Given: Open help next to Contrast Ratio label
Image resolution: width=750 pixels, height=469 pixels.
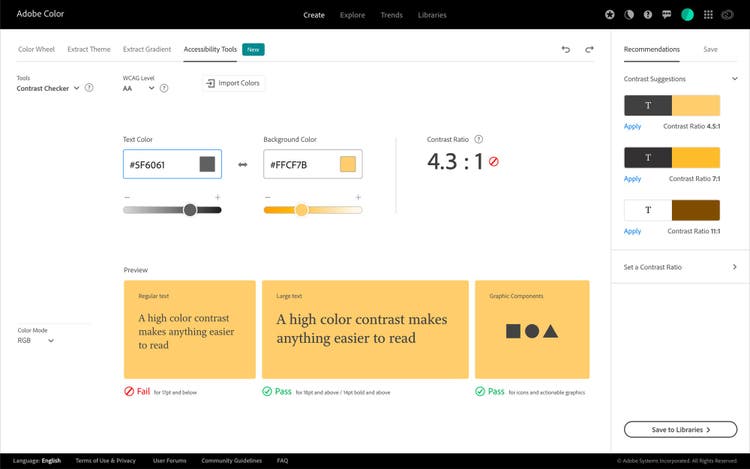Looking at the screenshot, I should coord(479,140).
